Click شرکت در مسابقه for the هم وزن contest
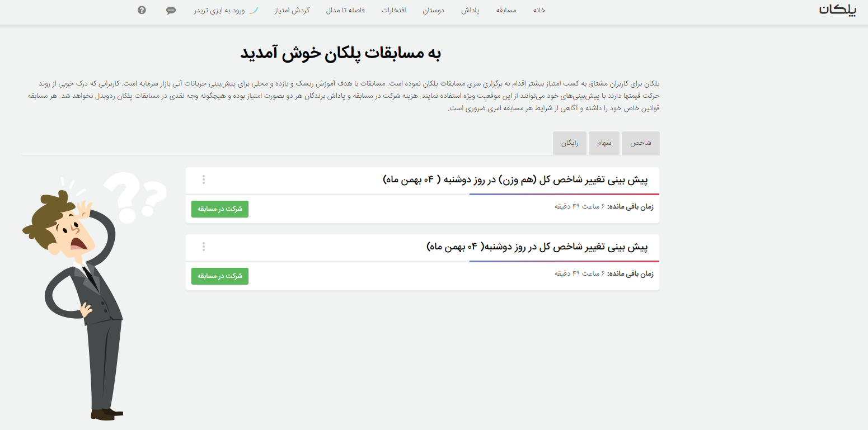868x430 pixels. point(220,209)
